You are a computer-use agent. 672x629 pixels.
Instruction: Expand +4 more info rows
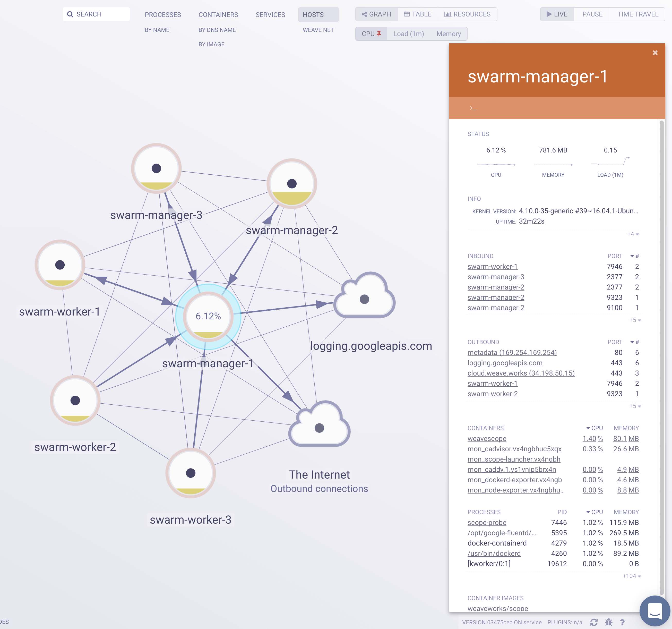(633, 234)
